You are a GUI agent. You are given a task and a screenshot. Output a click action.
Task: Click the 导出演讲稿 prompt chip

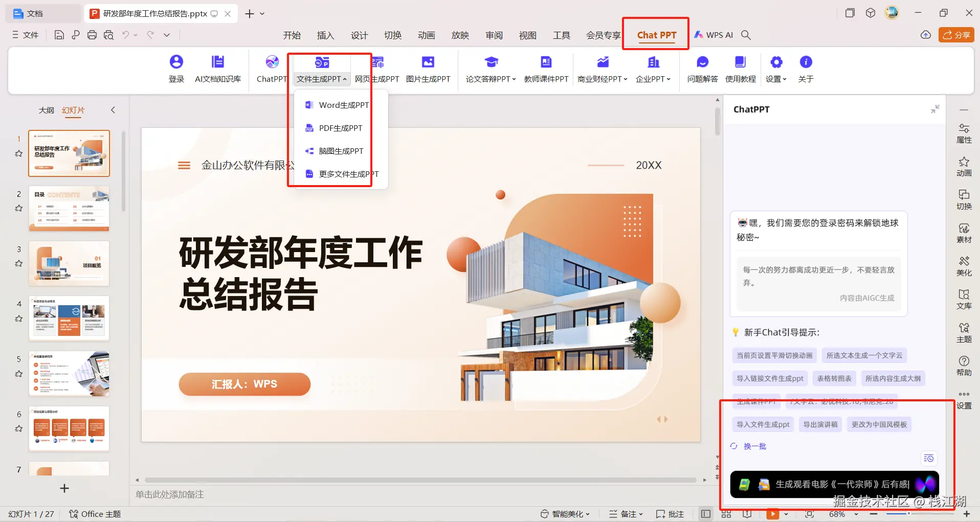820,424
